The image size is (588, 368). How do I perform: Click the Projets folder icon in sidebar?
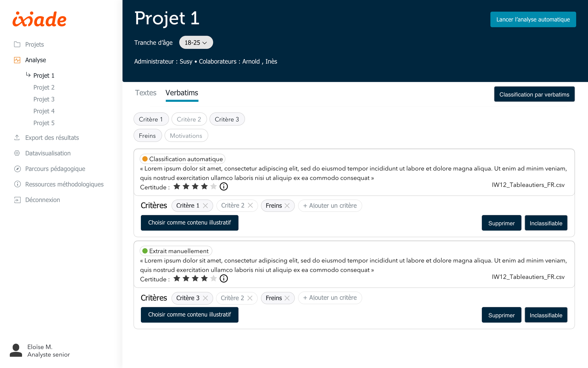[17, 44]
